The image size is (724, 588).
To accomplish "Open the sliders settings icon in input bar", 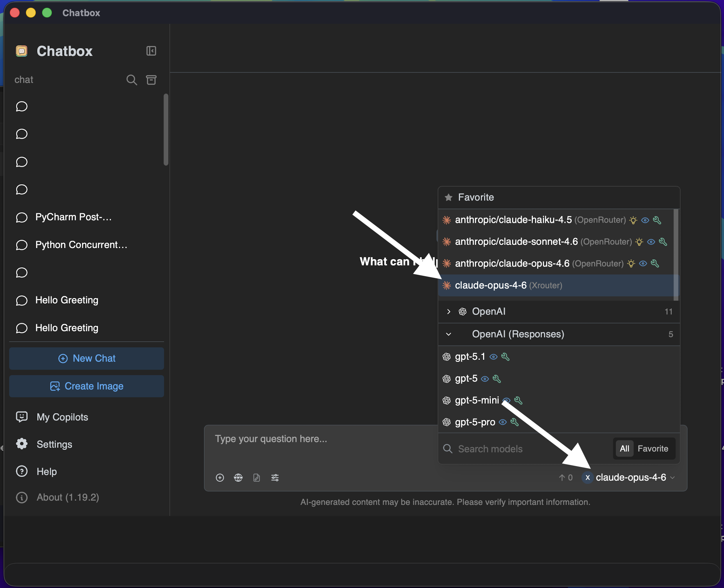I will click(x=275, y=477).
